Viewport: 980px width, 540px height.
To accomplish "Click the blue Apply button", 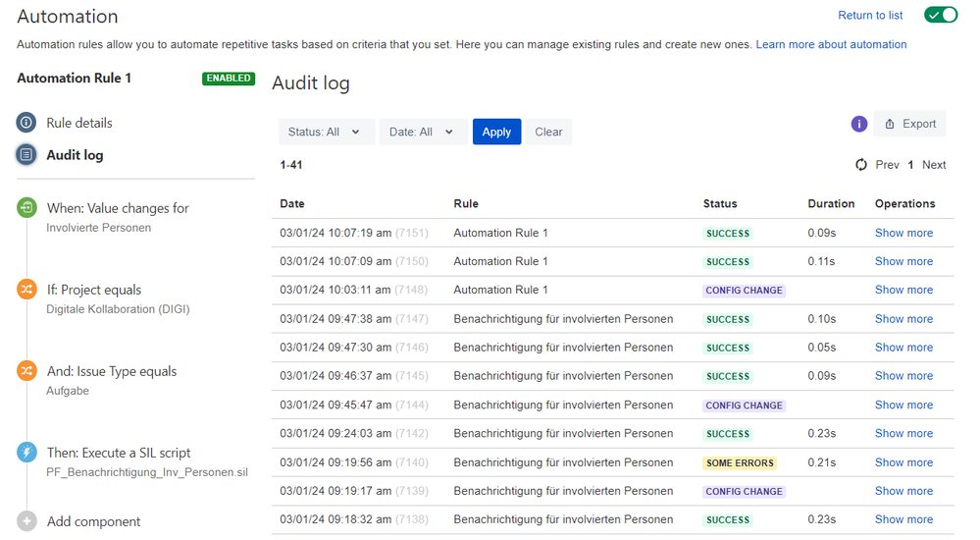I will click(496, 132).
